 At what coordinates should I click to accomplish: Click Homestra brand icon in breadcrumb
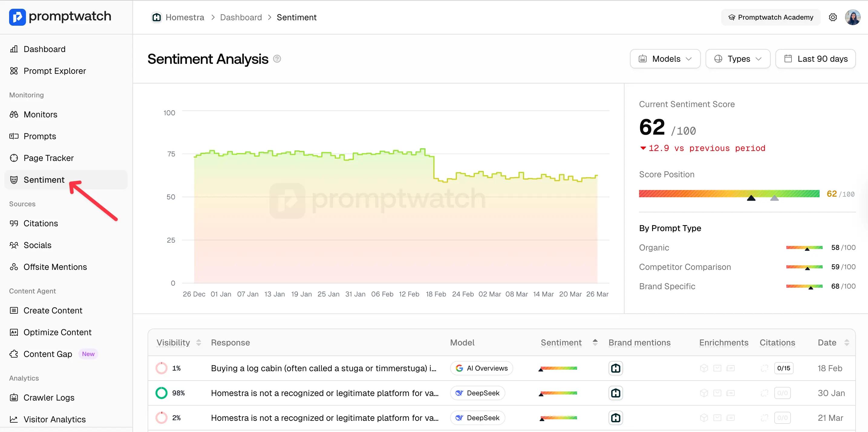(x=156, y=17)
